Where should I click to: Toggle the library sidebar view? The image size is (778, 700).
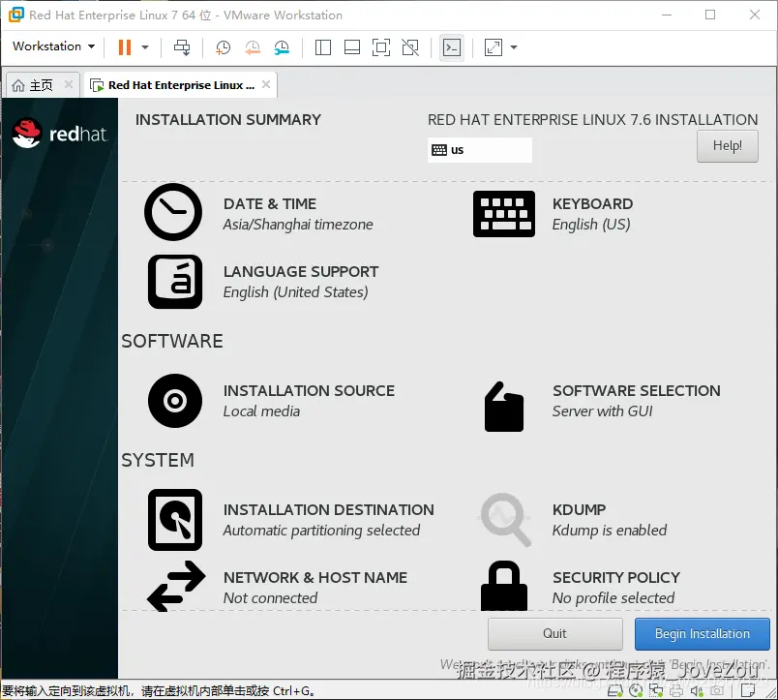(323, 47)
